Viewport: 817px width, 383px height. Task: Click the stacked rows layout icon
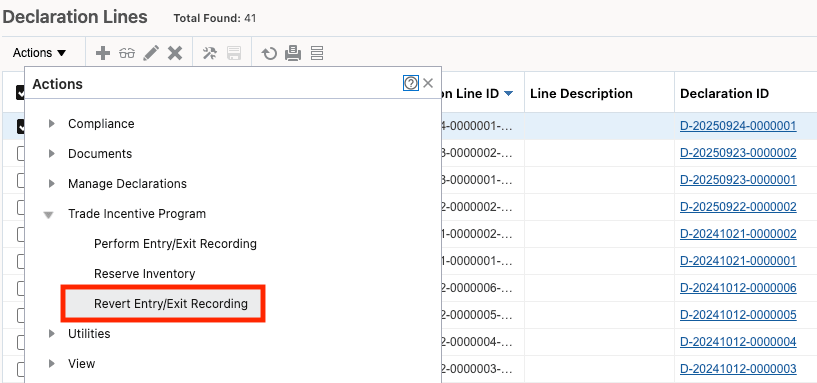317,53
